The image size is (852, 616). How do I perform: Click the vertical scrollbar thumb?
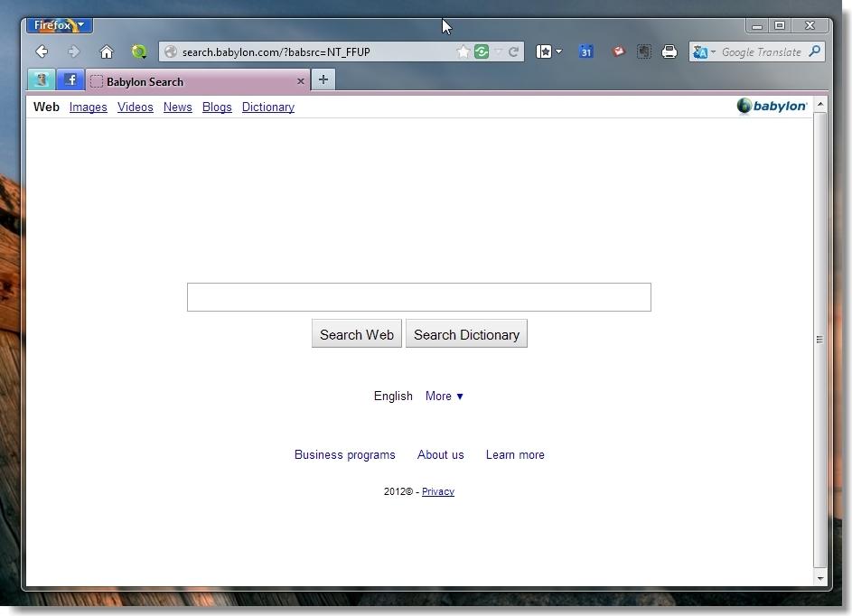(x=820, y=340)
